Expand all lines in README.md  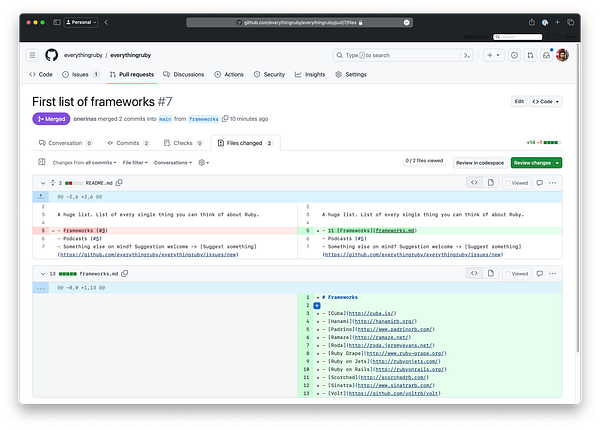(x=53, y=183)
